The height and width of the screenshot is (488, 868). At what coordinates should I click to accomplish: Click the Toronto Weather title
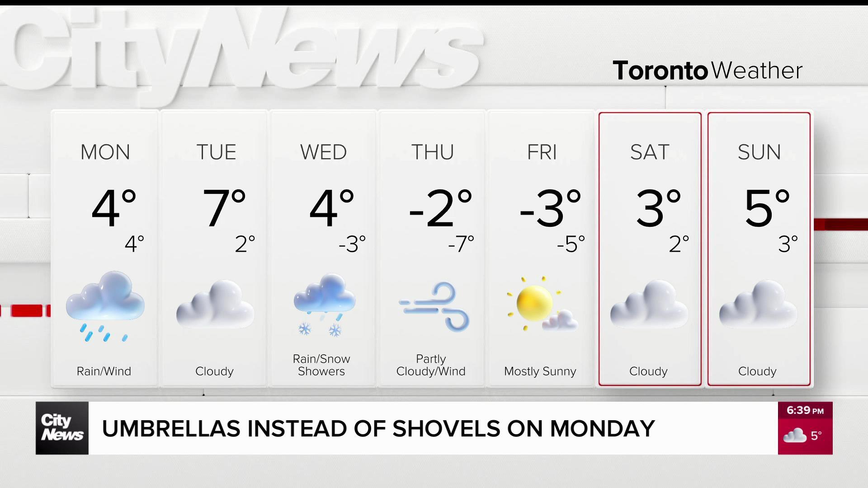click(x=708, y=70)
